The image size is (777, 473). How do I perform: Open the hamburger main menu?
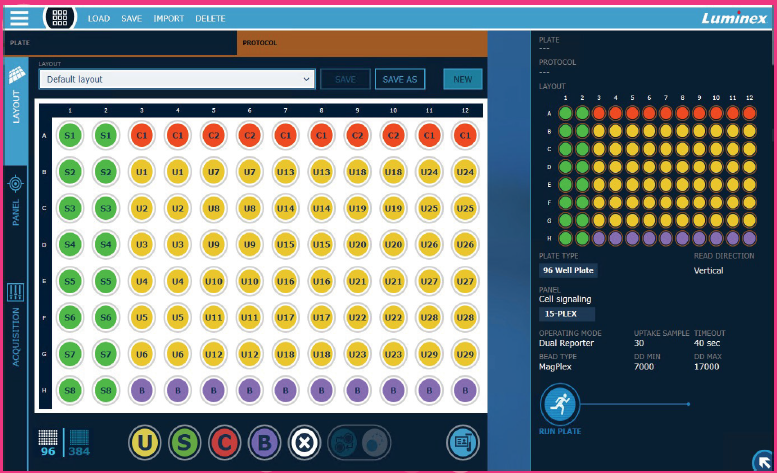pos(19,18)
